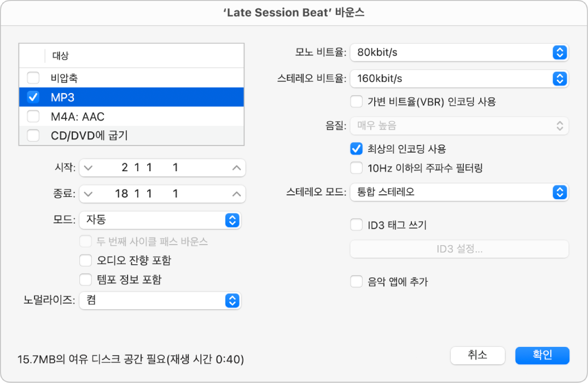Enable the 비압축 destination checkbox
Viewport: 588px width, 383px height.
pyautogui.click(x=33, y=78)
